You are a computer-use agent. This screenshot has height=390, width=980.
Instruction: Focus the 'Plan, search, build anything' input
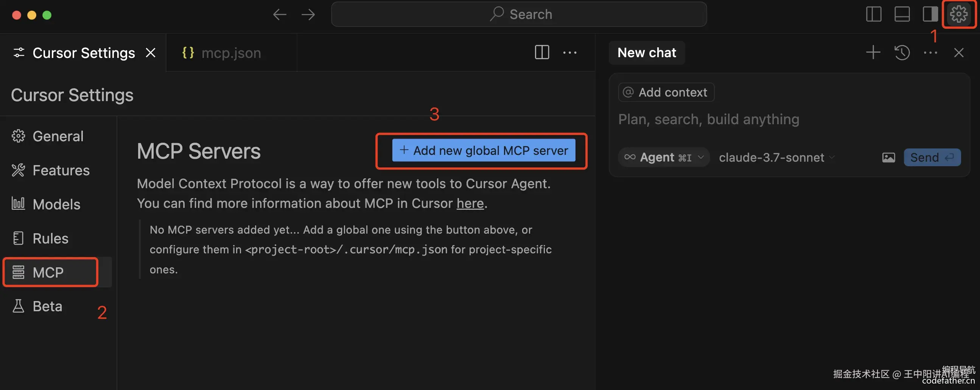coord(709,119)
